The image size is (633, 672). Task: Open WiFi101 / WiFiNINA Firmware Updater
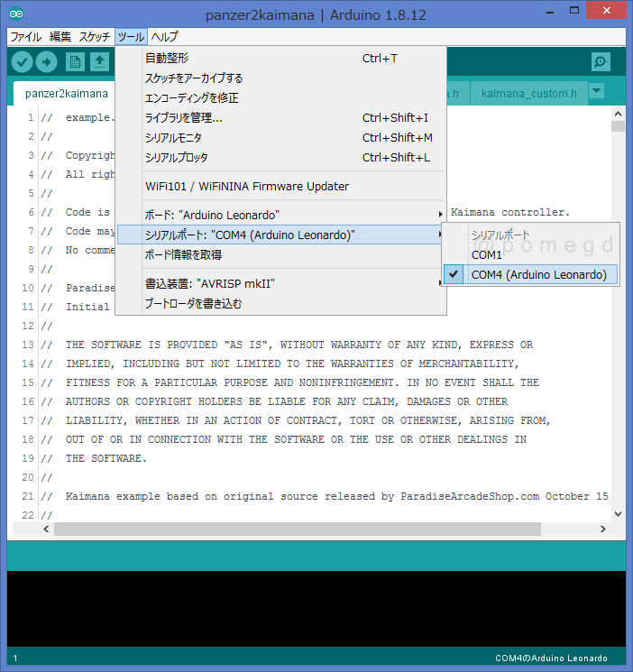point(280,186)
